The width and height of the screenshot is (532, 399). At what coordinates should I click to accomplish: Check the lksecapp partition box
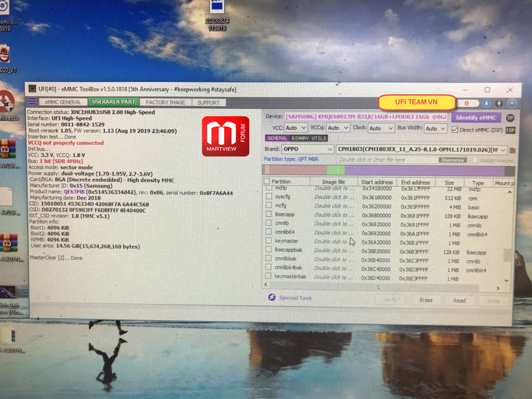(268, 214)
